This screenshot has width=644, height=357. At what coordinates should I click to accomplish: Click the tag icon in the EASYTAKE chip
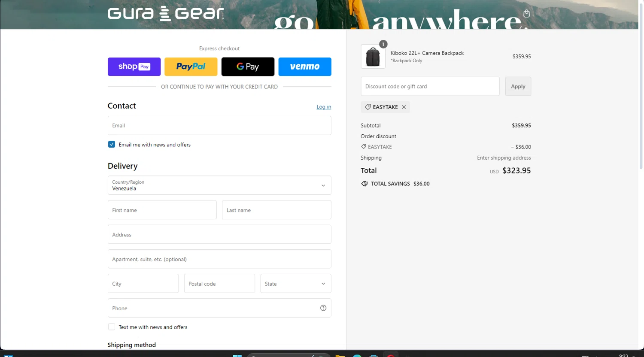pos(368,107)
